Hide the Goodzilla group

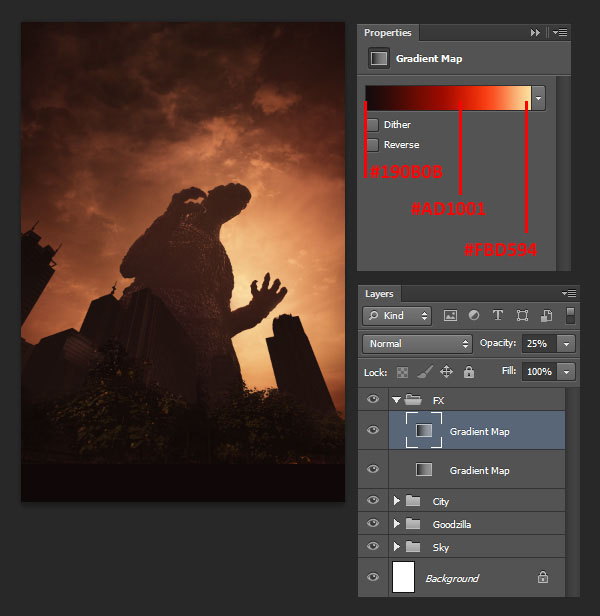point(373,523)
